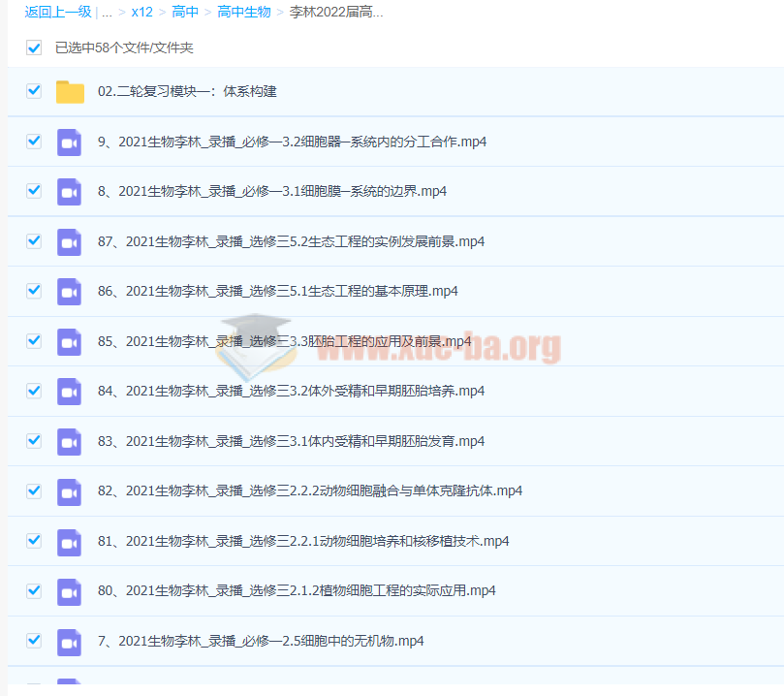
Task: Open the 02.二轮复习模块一 folder icon
Action: click(x=69, y=91)
